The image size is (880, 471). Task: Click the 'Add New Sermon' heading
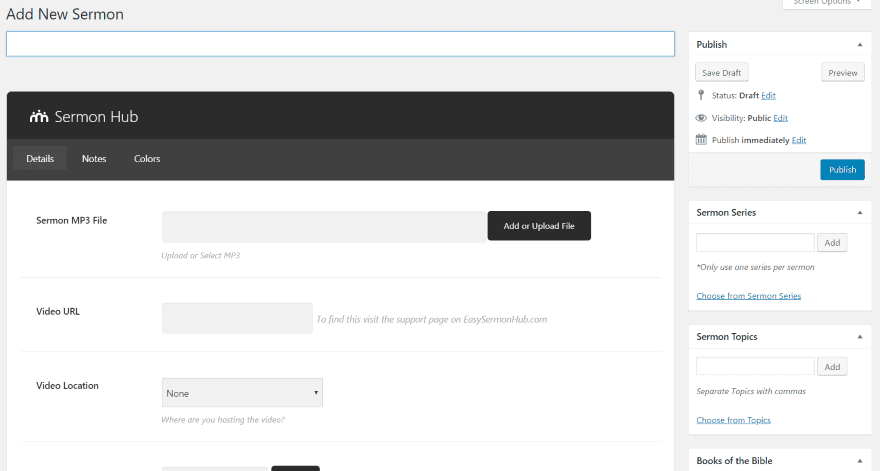coord(65,14)
